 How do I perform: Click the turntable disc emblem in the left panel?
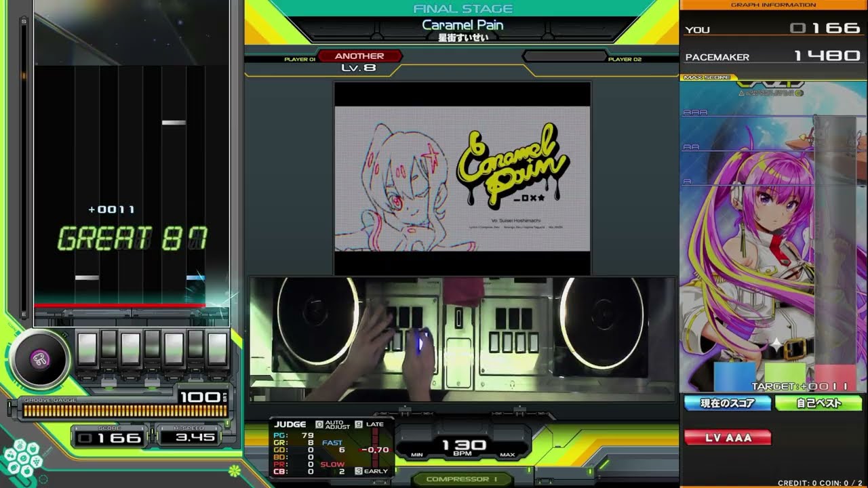pyautogui.click(x=40, y=359)
